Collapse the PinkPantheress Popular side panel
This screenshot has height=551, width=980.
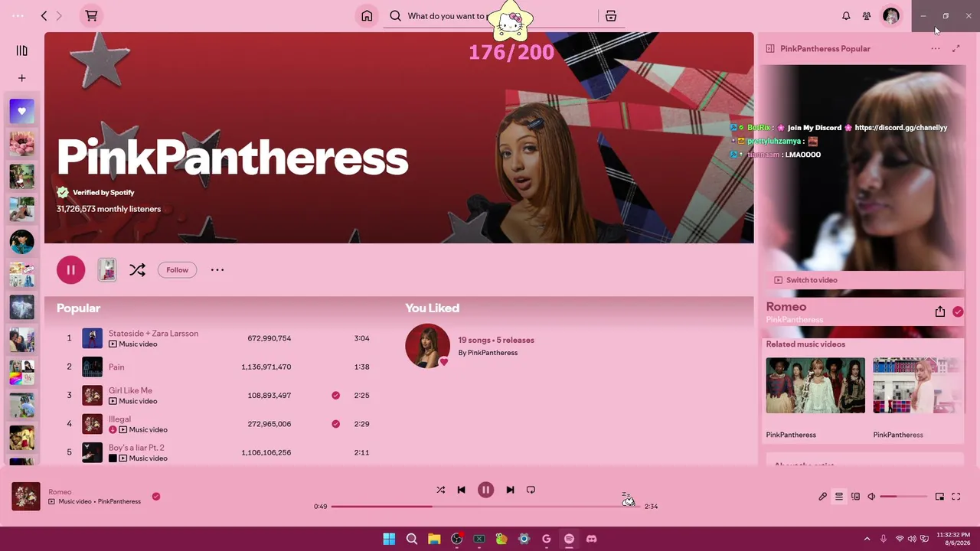point(770,49)
